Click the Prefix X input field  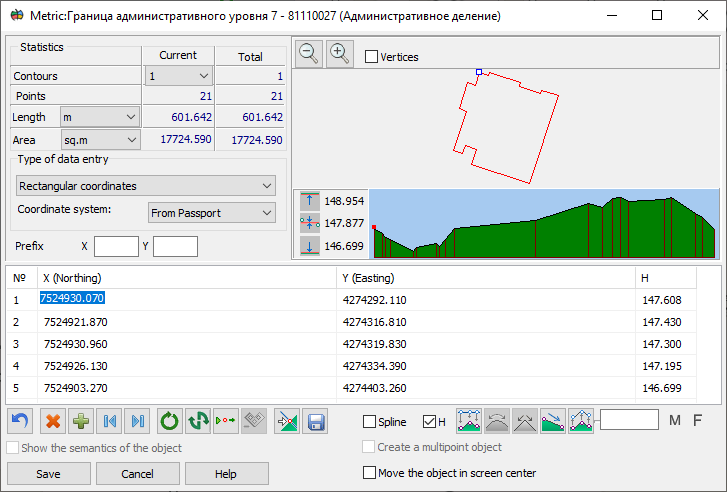click(116, 246)
